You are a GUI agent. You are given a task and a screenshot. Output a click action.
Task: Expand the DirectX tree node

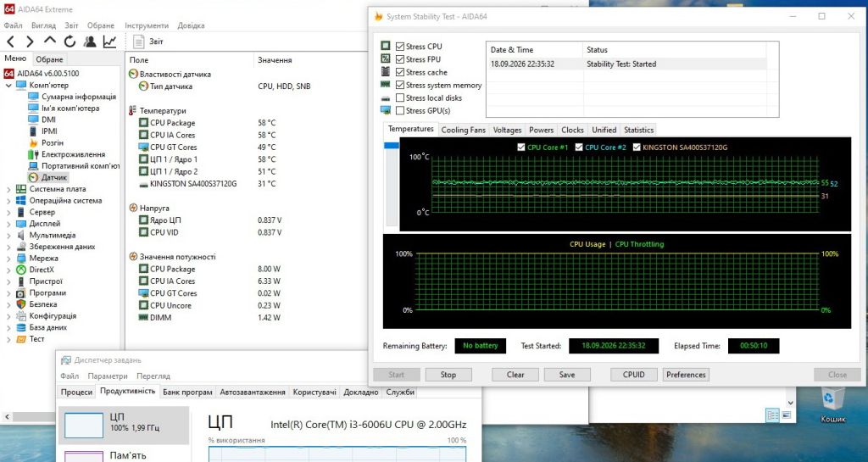click(8, 270)
